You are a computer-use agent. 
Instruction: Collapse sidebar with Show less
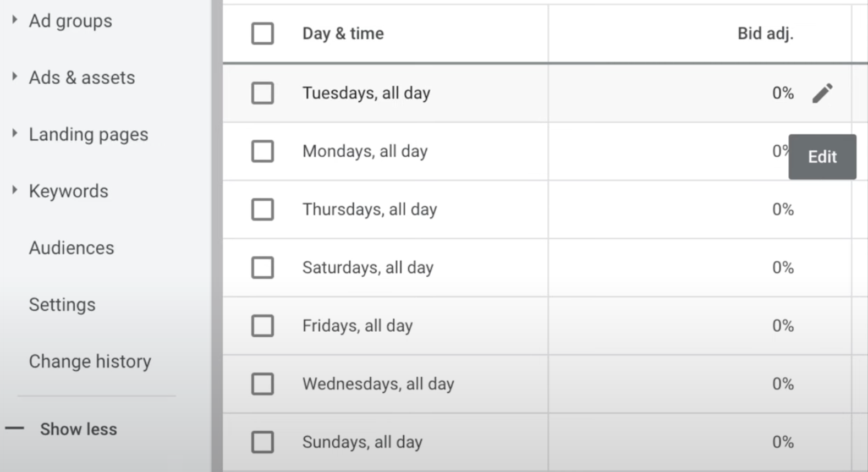[x=78, y=429]
